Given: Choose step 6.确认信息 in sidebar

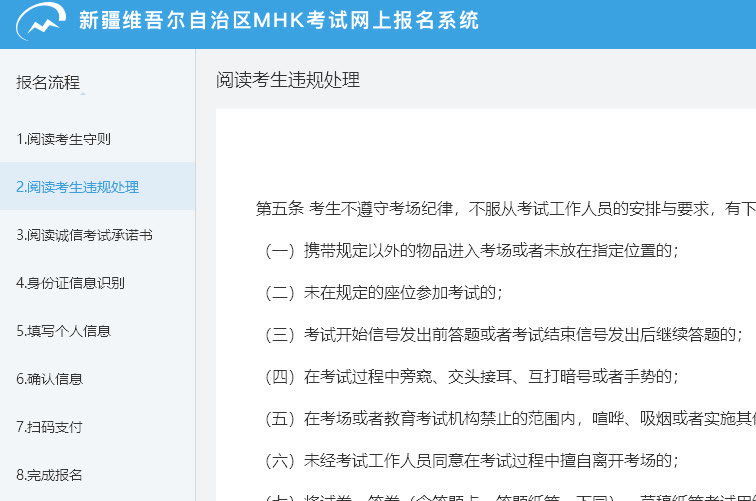Looking at the screenshot, I should coord(49,379).
